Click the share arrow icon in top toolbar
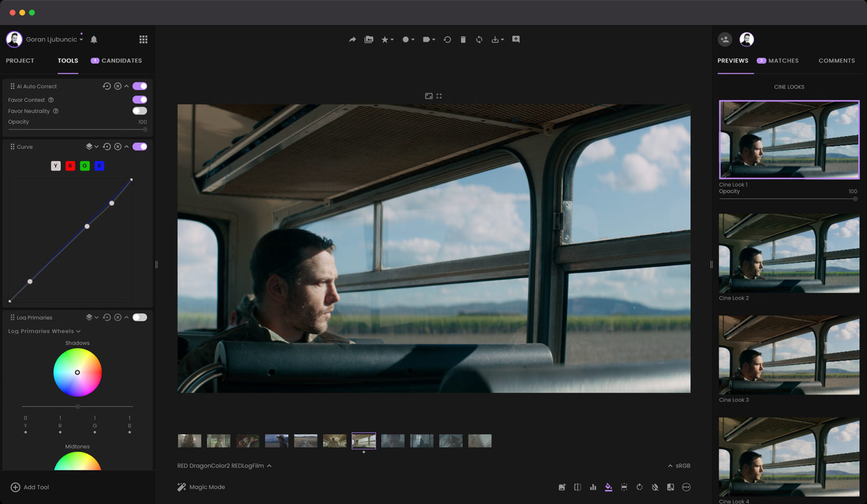 click(x=352, y=40)
